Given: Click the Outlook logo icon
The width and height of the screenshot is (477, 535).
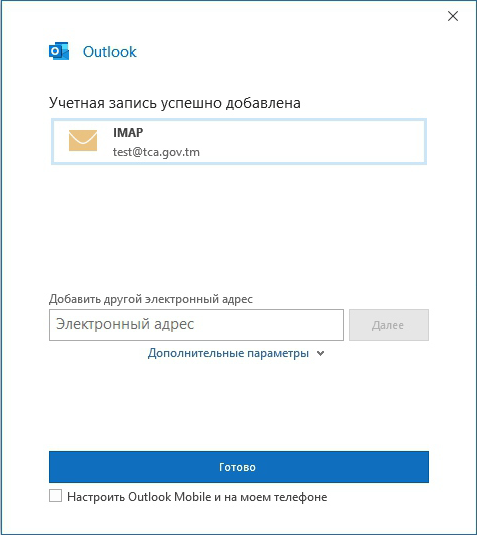Looking at the screenshot, I should tap(59, 51).
